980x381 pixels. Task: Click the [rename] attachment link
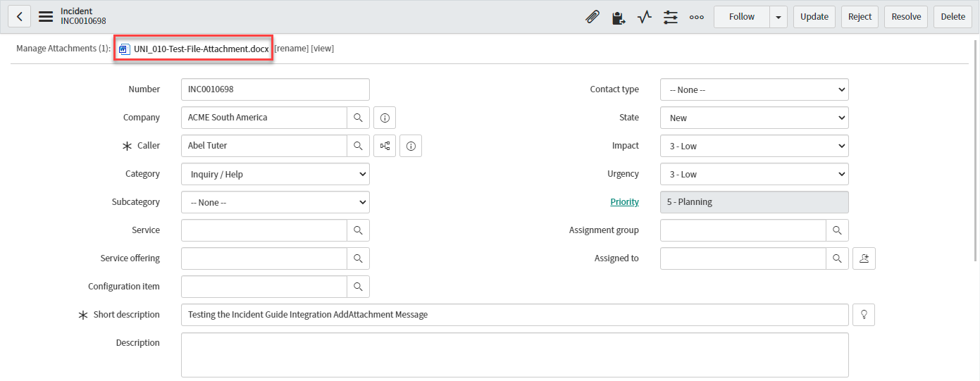pos(291,49)
